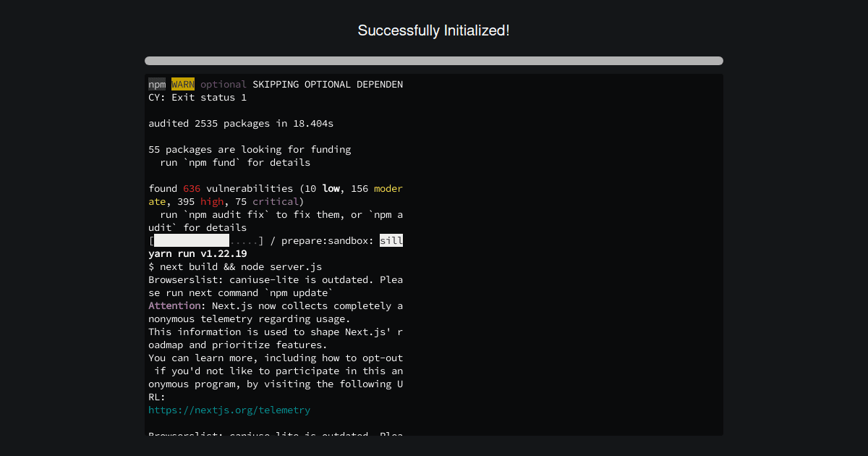Click the gray progress bar above the console
Screen dimensions: 868x456
434,61
